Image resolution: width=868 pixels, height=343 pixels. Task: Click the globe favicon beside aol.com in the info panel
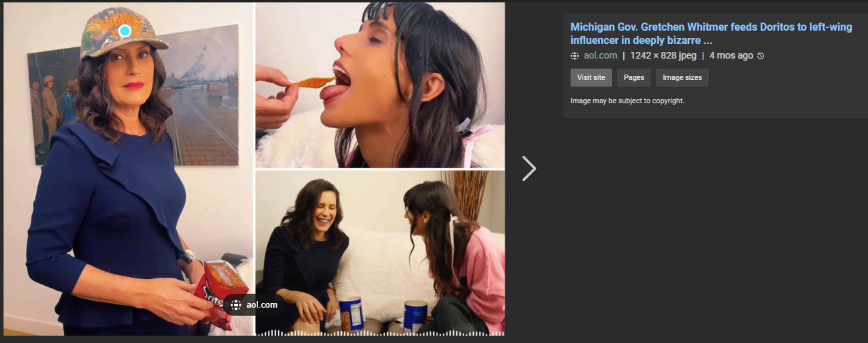pos(575,56)
